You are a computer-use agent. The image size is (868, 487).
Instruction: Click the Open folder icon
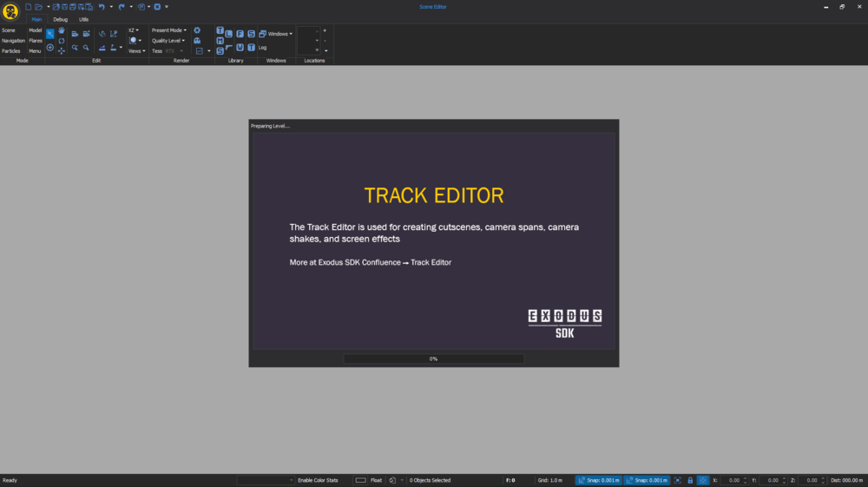point(39,7)
